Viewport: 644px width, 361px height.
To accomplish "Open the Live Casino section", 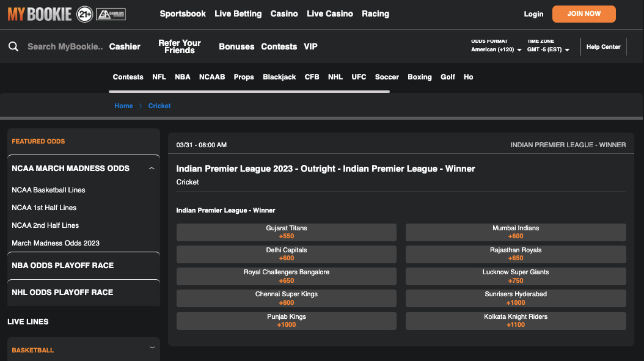I will [x=330, y=13].
